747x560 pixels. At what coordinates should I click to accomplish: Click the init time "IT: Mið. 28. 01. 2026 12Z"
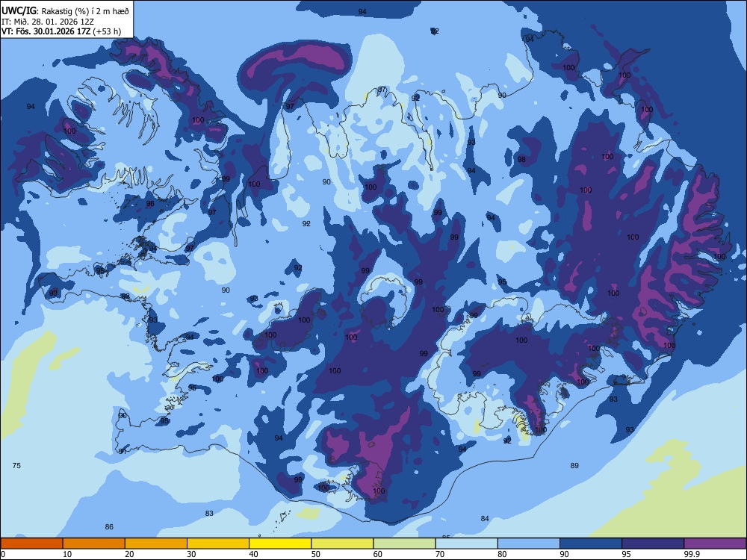pos(48,22)
